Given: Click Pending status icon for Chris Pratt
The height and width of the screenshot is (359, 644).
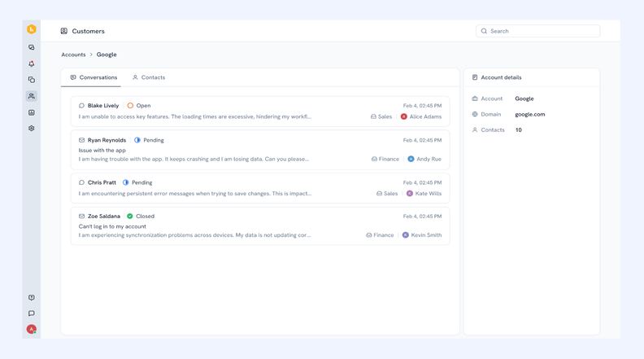Looking at the screenshot, I should 126,182.
